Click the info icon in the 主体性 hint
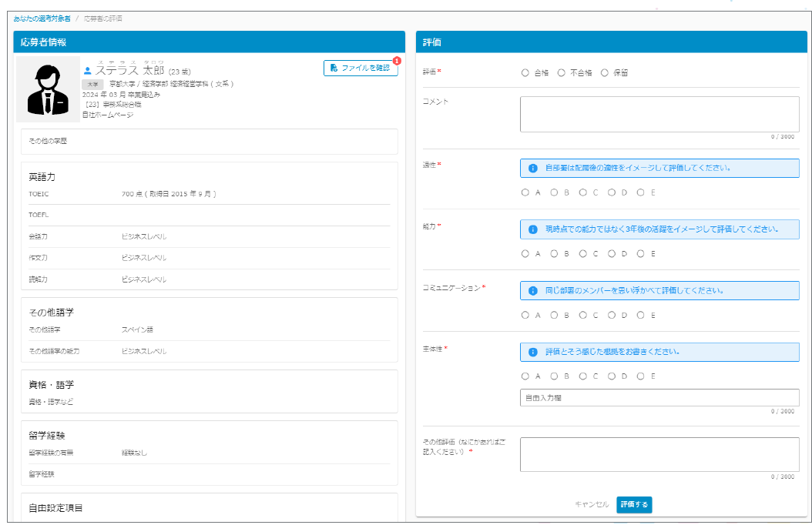Image resolution: width=812 pixels, height=525 pixels. [532, 352]
